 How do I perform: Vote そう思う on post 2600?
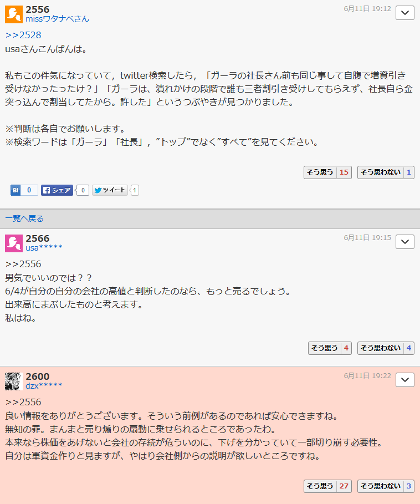[327, 486]
